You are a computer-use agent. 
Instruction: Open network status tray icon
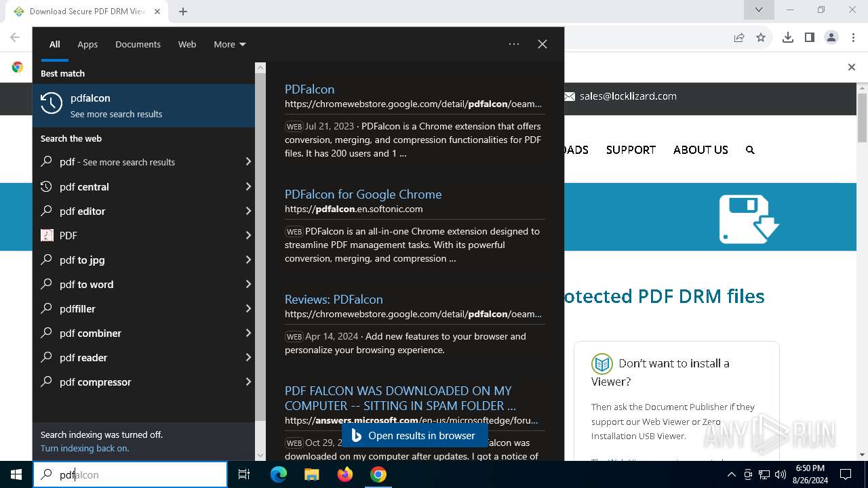click(x=764, y=474)
